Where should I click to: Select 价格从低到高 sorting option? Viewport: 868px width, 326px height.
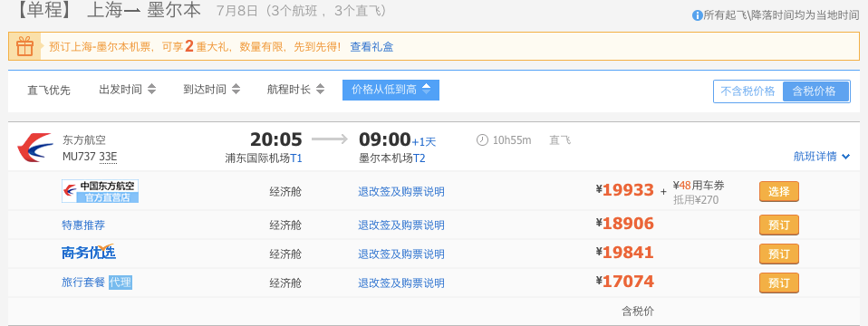pyautogui.click(x=391, y=91)
